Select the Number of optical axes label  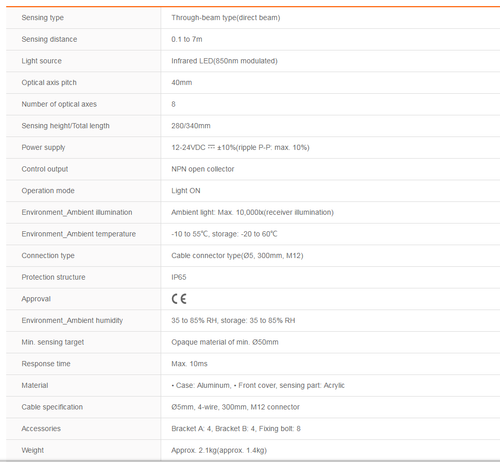(x=59, y=104)
